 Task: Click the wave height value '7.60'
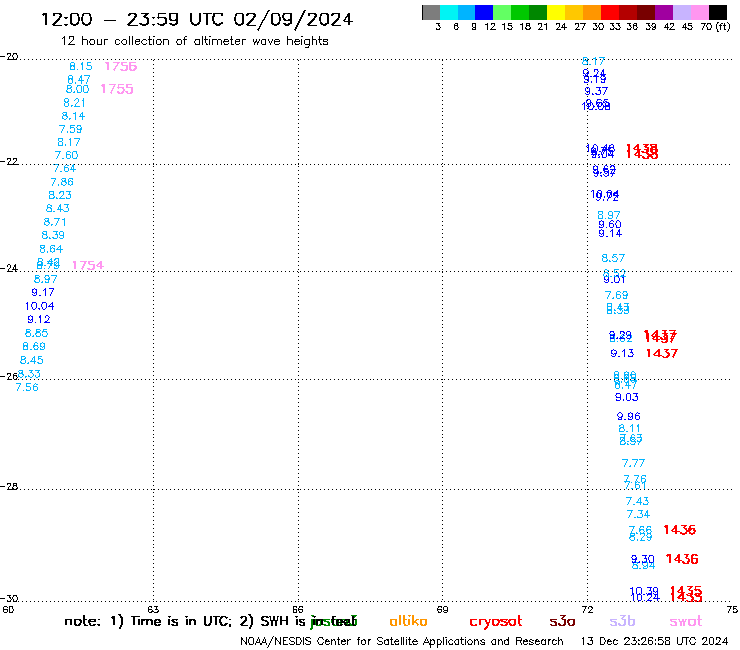66,155
